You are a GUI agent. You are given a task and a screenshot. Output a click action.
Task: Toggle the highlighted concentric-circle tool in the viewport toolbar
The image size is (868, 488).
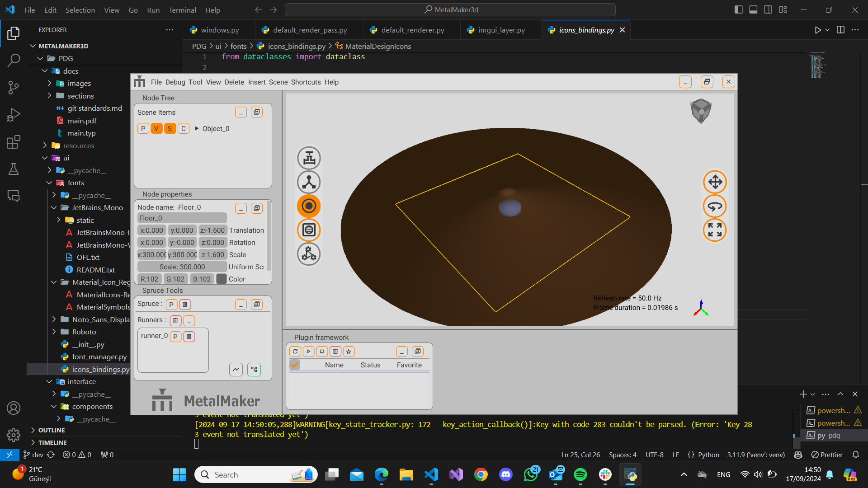coord(309,206)
